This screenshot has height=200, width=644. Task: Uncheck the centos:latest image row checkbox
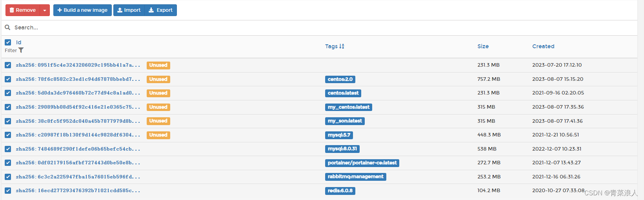(x=8, y=93)
